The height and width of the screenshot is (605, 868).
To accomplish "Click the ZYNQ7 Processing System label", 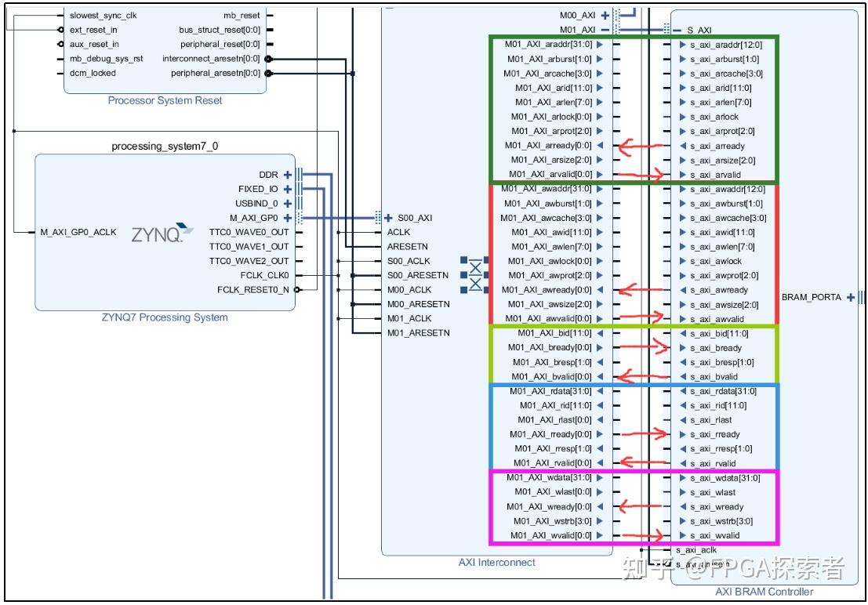I will [164, 317].
